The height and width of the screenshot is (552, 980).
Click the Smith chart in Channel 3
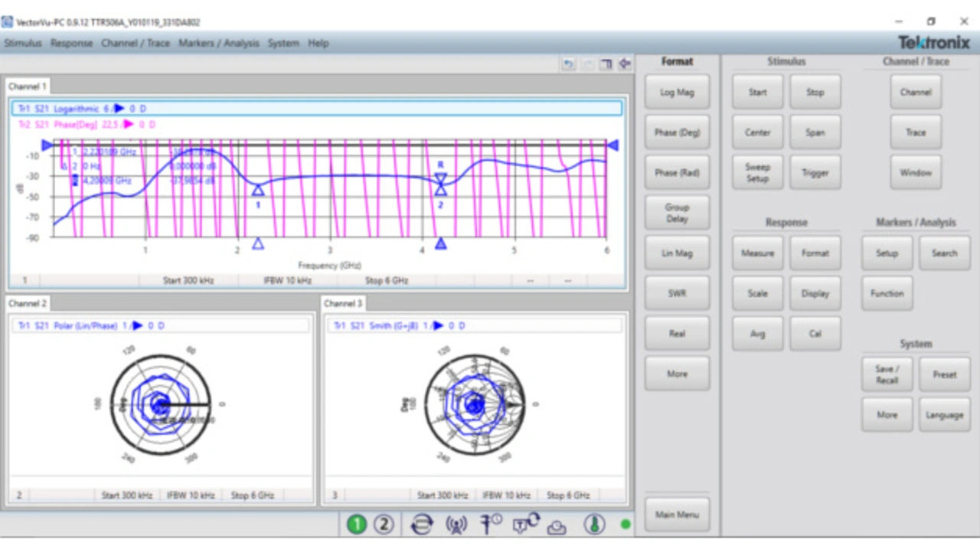click(x=475, y=404)
